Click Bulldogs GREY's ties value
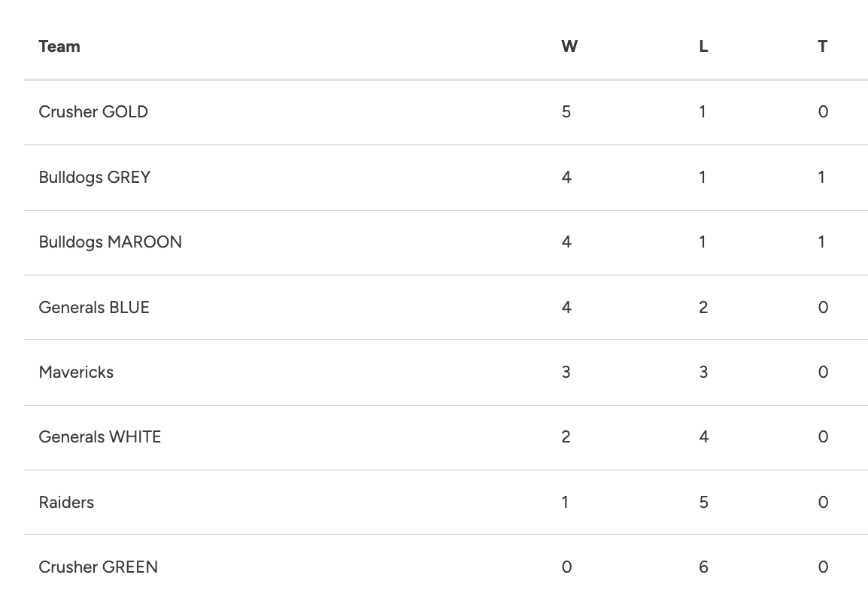The height and width of the screenshot is (599, 868). point(821,178)
